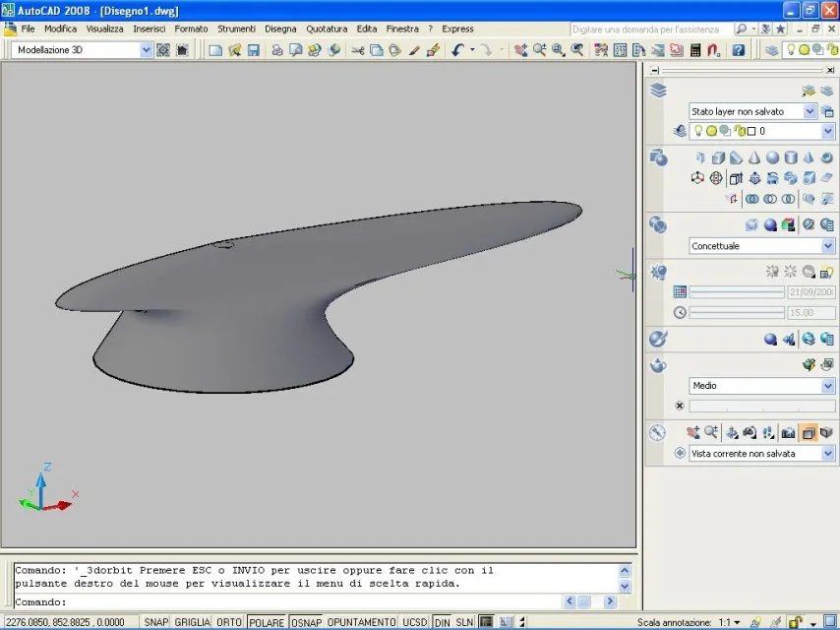Undo the last action with the arrow icon
Image resolution: width=840 pixels, height=630 pixels.
pyautogui.click(x=457, y=50)
